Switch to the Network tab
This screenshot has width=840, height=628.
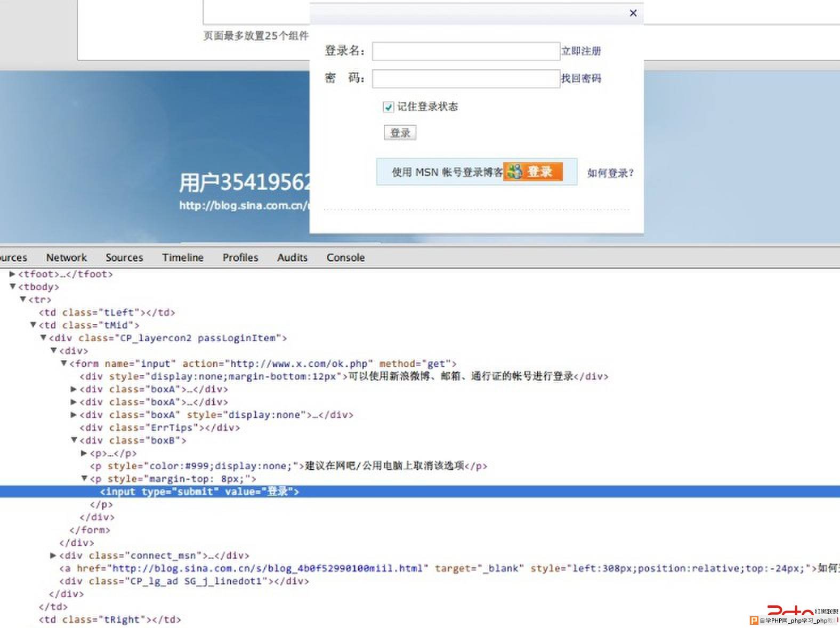66,257
